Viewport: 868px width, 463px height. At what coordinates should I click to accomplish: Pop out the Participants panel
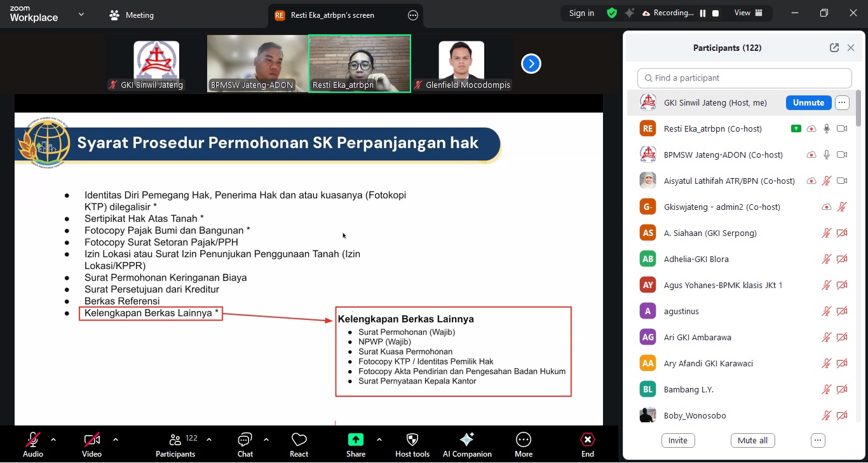pyautogui.click(x=834, y=48)
